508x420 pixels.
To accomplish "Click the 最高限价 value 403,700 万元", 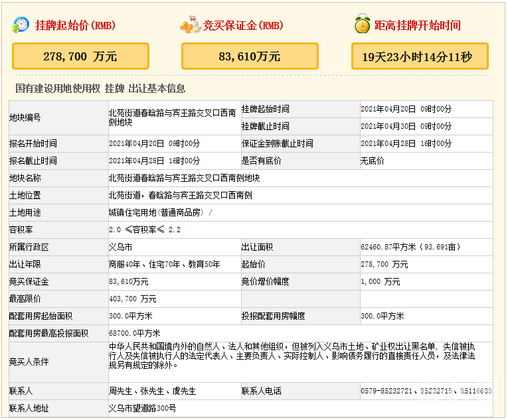I will click(133, 299).
